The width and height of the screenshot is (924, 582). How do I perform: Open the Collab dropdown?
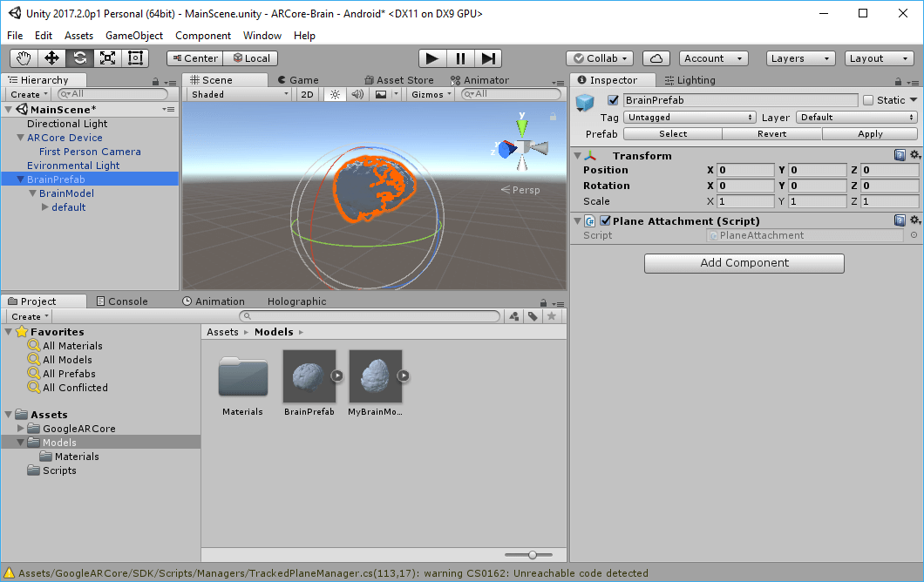[600, 58]
